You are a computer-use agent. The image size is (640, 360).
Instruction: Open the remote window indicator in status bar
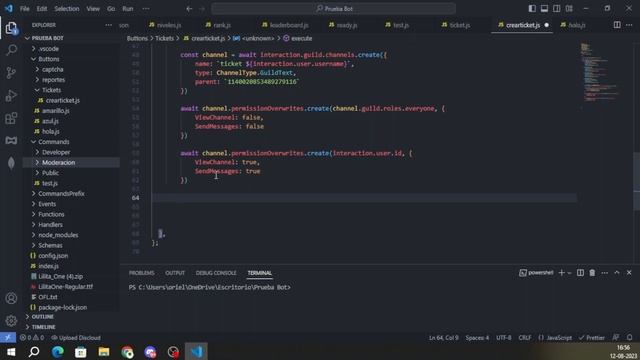point(8,338)
